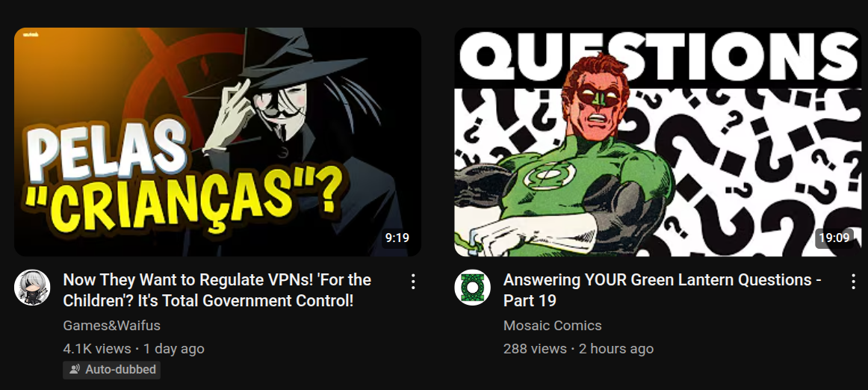Viewport: 868px width, 390px height.
Task: Click Green Lantern's chest emblem in thumbnail
Action: (546, 177)
